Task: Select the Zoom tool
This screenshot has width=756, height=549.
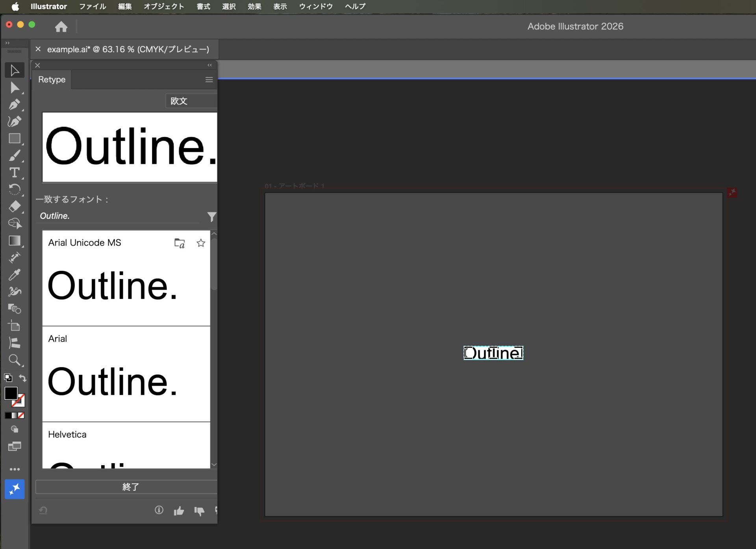Action: click(15, 360)
